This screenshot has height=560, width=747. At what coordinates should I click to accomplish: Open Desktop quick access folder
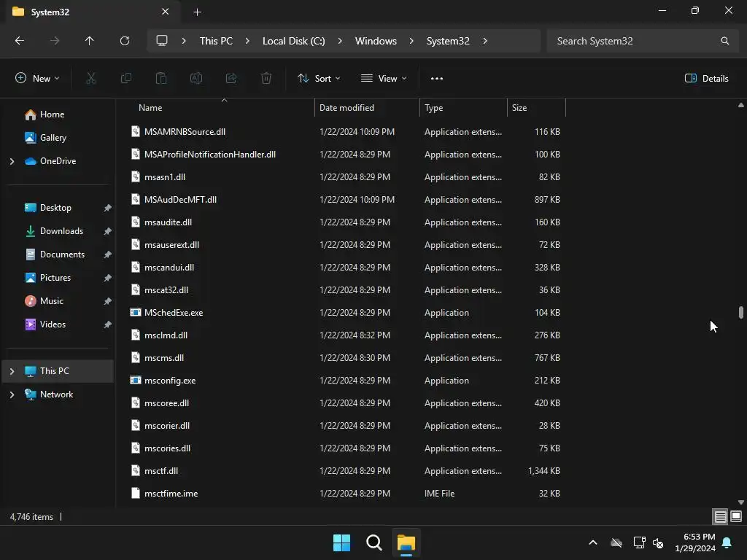[55, 208]
